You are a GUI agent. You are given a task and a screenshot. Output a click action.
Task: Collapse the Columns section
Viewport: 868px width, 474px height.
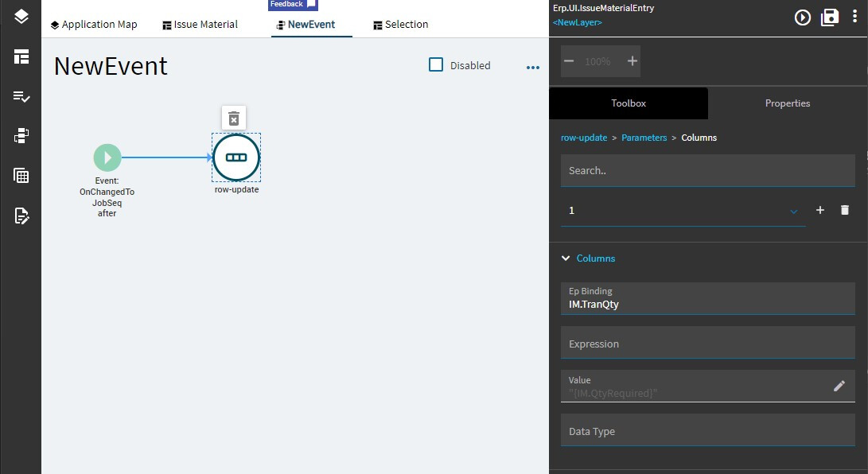tap(566, 258)
